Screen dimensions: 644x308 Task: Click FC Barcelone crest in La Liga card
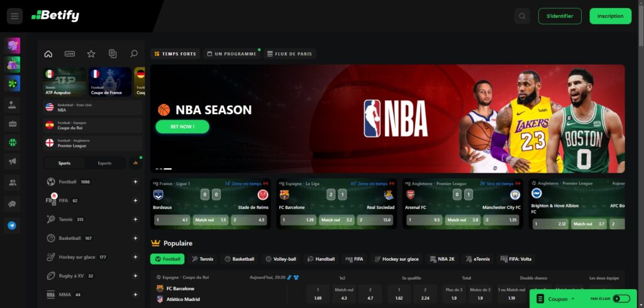(284, 195)
